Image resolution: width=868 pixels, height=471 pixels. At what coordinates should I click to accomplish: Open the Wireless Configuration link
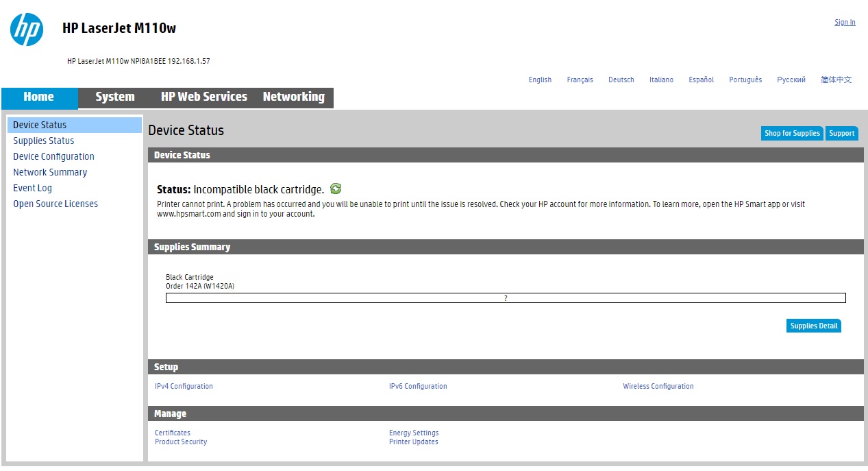click(x=658, y=386)
